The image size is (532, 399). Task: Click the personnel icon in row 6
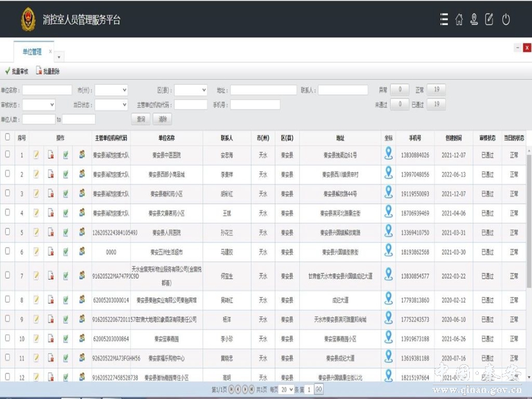click(82, 252)
